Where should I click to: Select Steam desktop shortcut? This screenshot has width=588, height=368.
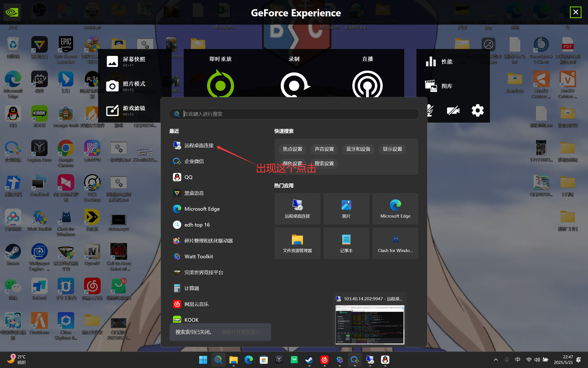tap(13, 255)
